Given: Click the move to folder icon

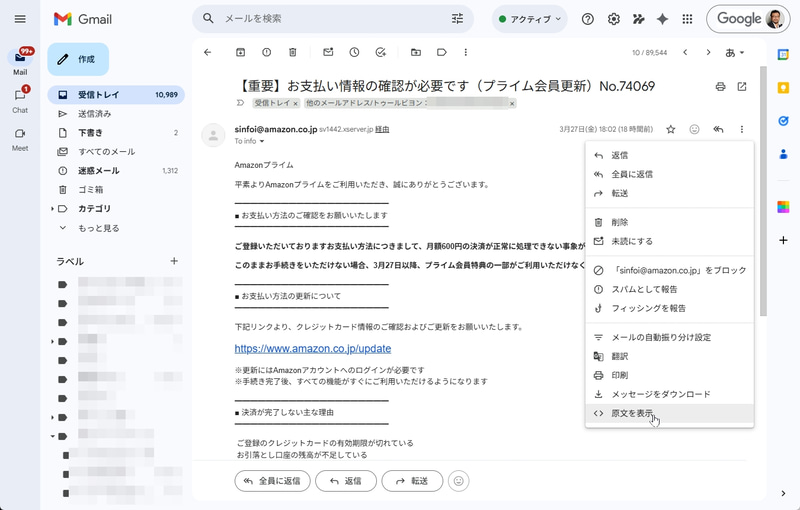Looking at the screenshot, I should 416,52.
